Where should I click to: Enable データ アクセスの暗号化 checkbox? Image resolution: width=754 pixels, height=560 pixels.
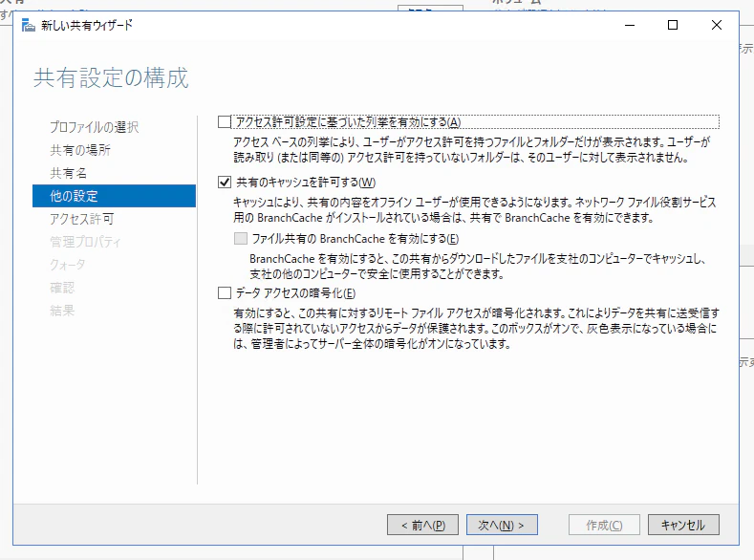[225, 292]
